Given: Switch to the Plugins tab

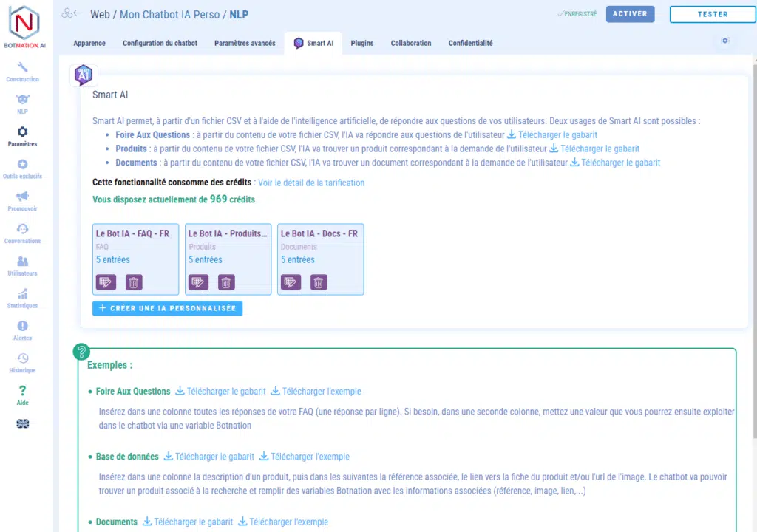Looking at the screenshot, I should coord(362,44).
